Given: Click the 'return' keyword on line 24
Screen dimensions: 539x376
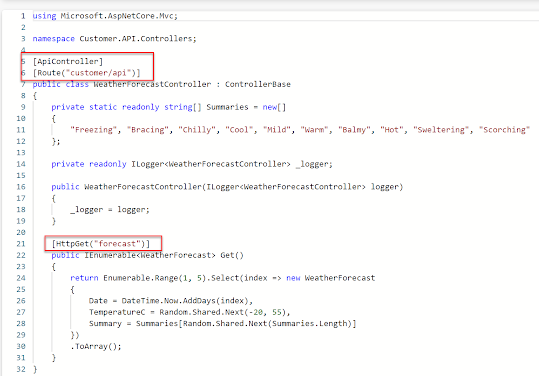Looking at the screenshot, I should [84, 278].
